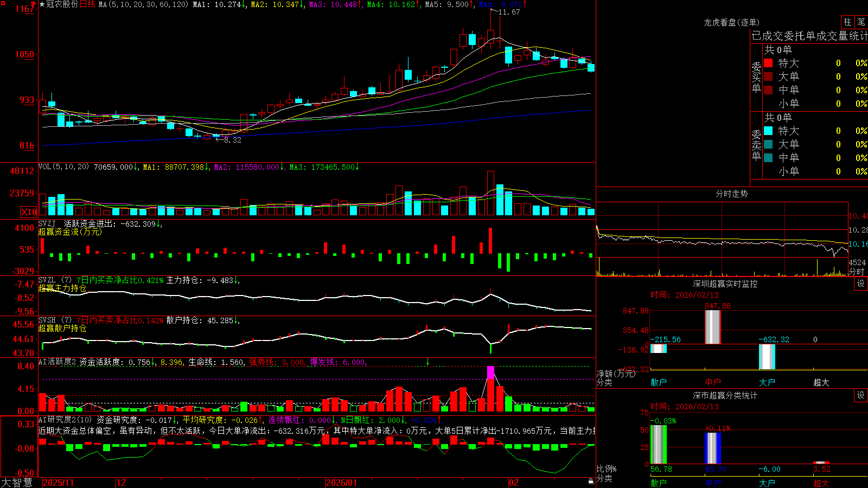
Task: Click the 深市超赢分类统计 panel title
Action: [x=725, y=395]
